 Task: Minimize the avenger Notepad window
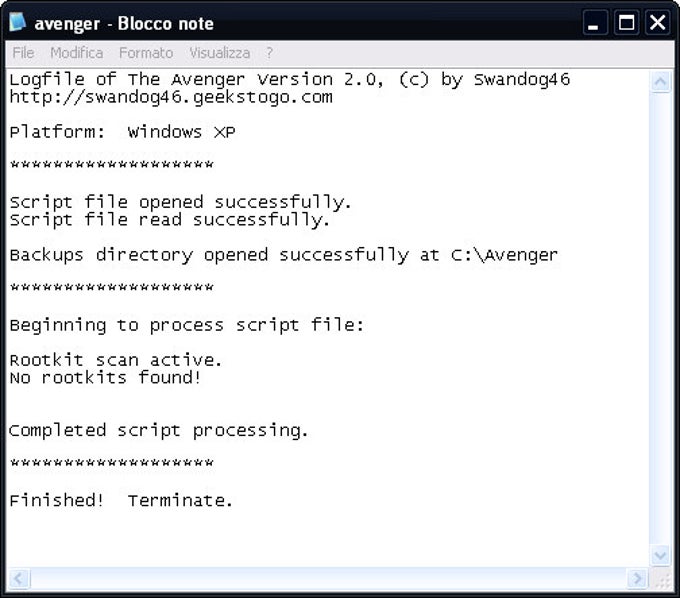click(x=595, y=23)
